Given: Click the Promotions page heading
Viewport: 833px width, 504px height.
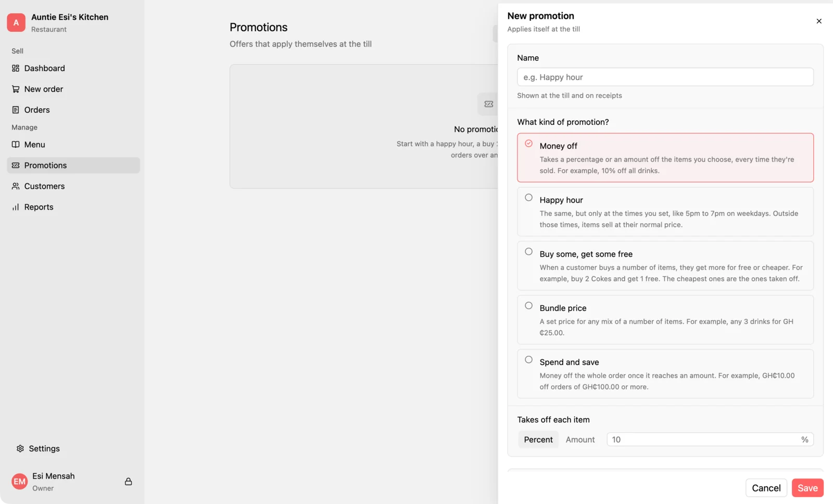Looking at the screenshot, I should pyautogui.click(x=259, y=27).
